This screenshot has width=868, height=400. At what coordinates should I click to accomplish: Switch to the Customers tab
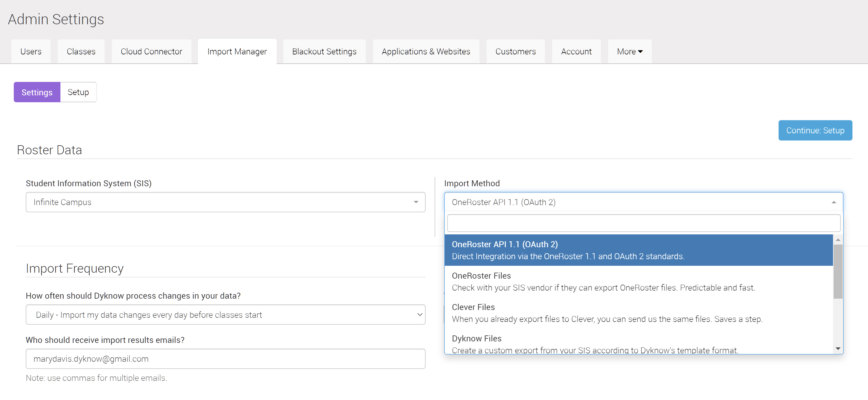516,51
